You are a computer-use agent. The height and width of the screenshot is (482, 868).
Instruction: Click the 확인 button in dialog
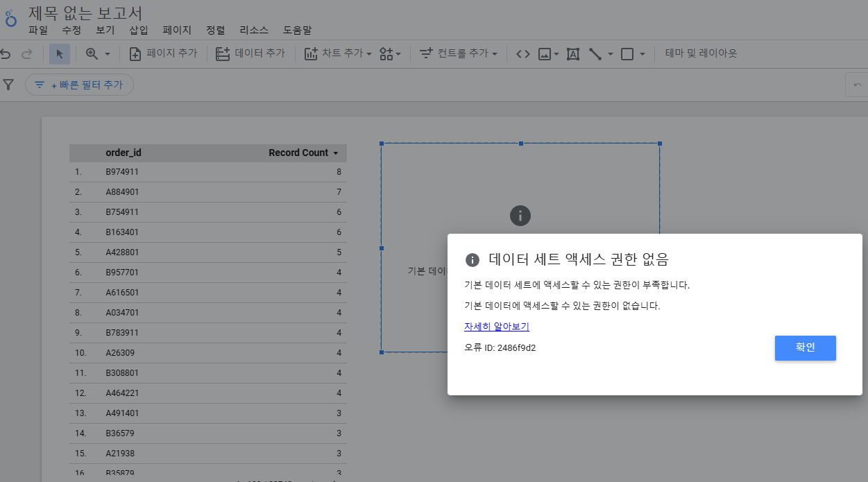click(805, 348)
